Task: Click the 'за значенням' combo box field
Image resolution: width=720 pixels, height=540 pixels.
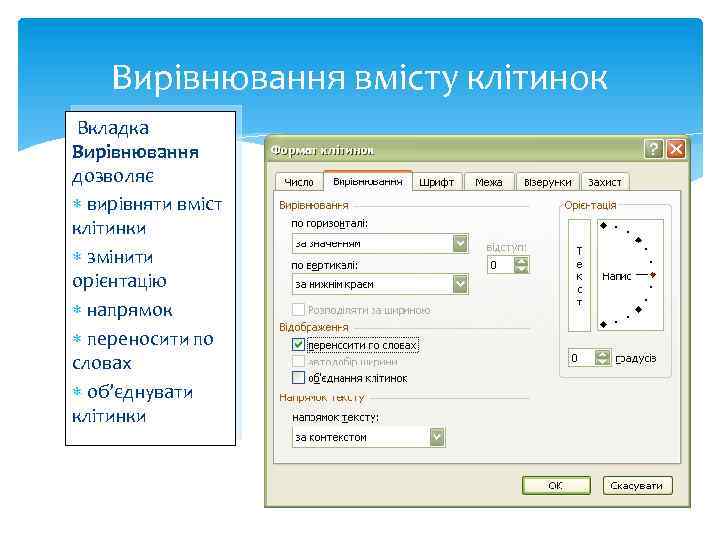Action: pyautogui.click(x=380, y=243)
